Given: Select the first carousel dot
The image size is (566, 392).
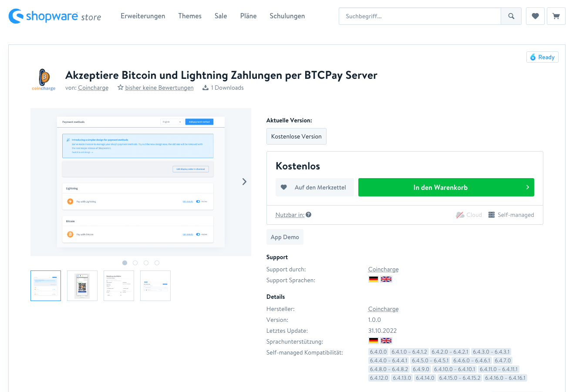Looking at the screenshot, I should [x=125, y=263].
